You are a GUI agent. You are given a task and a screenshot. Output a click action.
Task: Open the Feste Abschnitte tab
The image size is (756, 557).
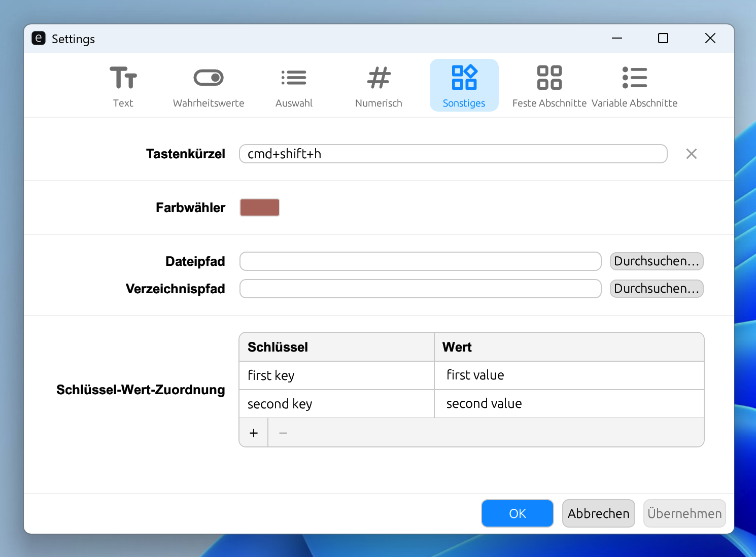(549, 85)
